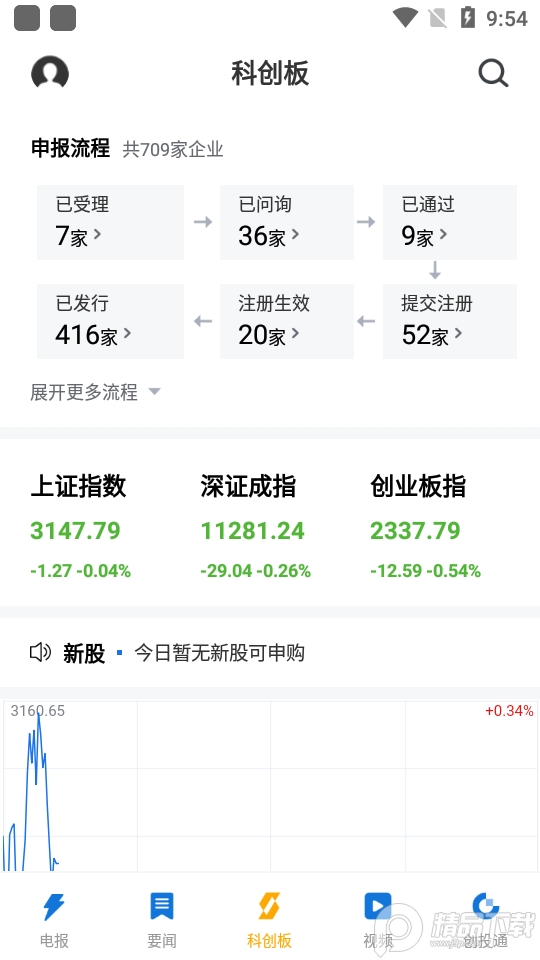Screen dimensions: 540x960
Task: Open the 已发行 416家 card
Action: click(110, 321)
